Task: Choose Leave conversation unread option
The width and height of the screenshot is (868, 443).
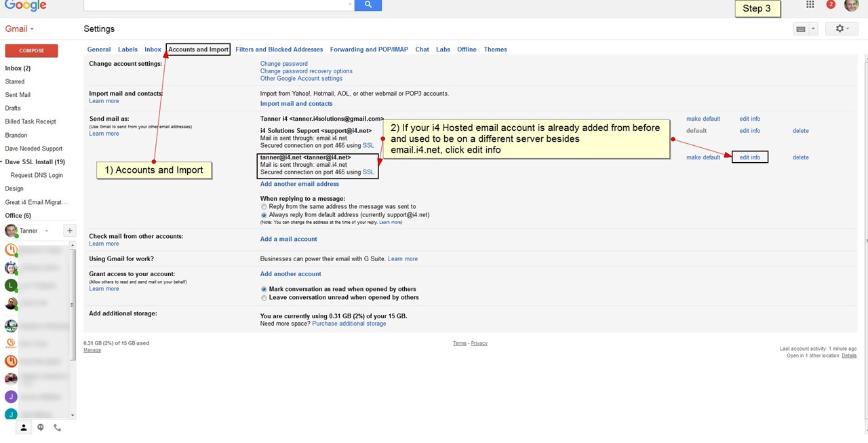Action: pyautogui.click(x=264, y=298)
